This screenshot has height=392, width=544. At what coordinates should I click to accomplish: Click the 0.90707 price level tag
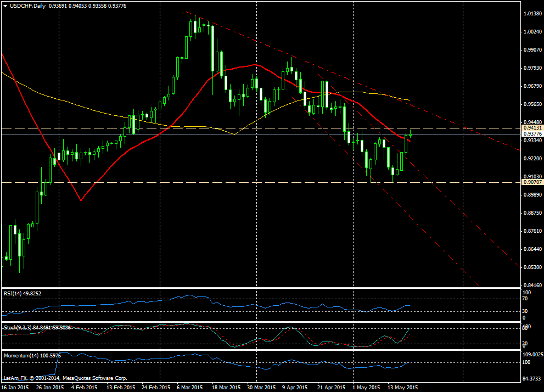[x=531, y=182]
